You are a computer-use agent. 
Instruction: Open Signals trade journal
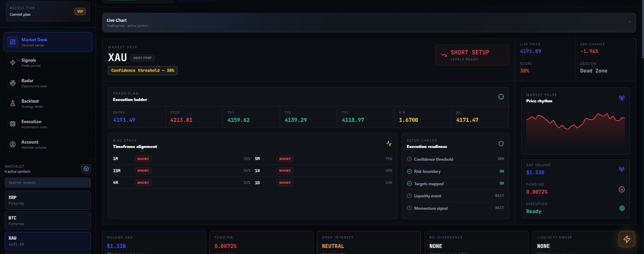pos(48,62)
